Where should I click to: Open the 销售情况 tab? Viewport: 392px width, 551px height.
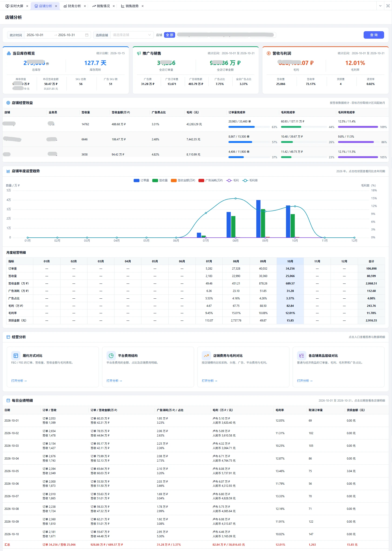click(x=101, y=6)
